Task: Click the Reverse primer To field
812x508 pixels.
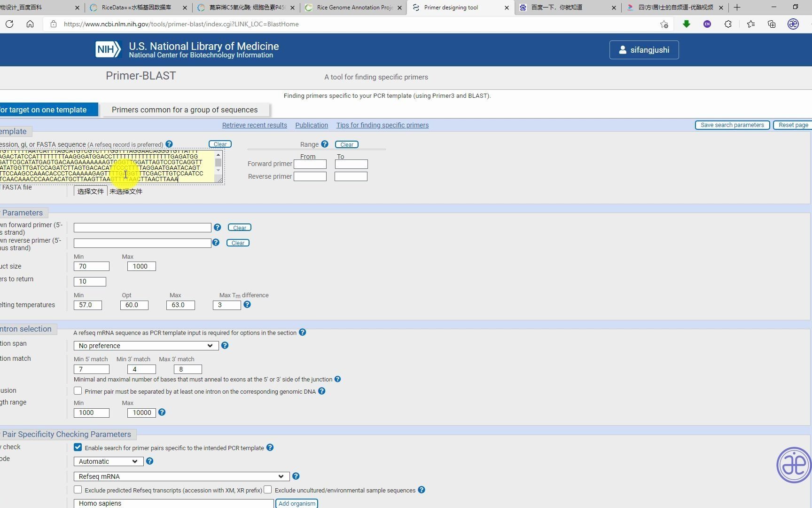Action: tap(351, 176)
